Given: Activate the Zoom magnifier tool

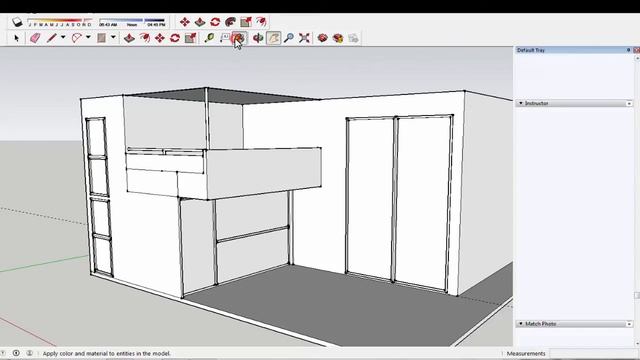Looking at the screenshot, I should [289, 38].
